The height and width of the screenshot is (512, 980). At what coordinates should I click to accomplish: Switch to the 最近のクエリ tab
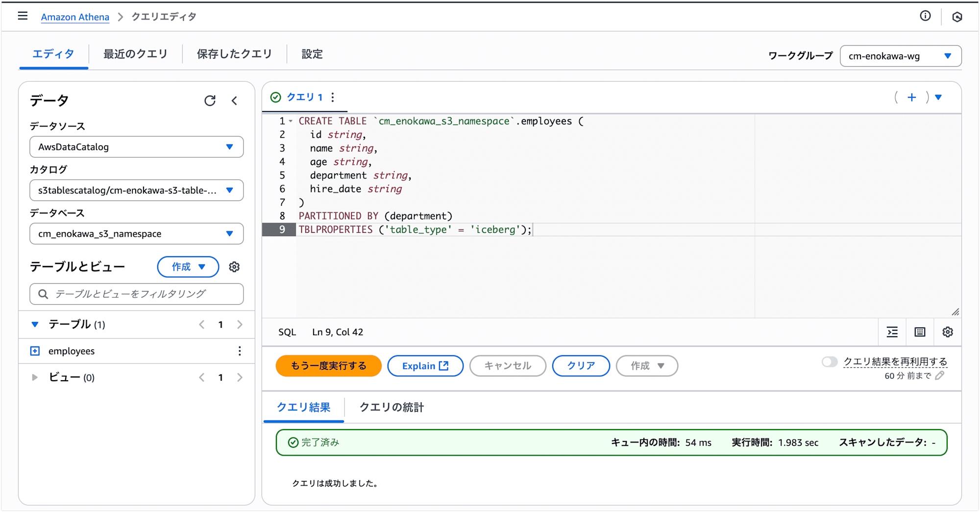135,54
